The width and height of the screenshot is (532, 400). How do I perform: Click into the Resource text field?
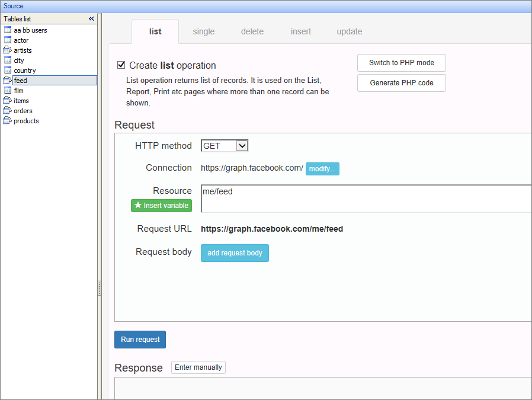click(x=366, y=199)
